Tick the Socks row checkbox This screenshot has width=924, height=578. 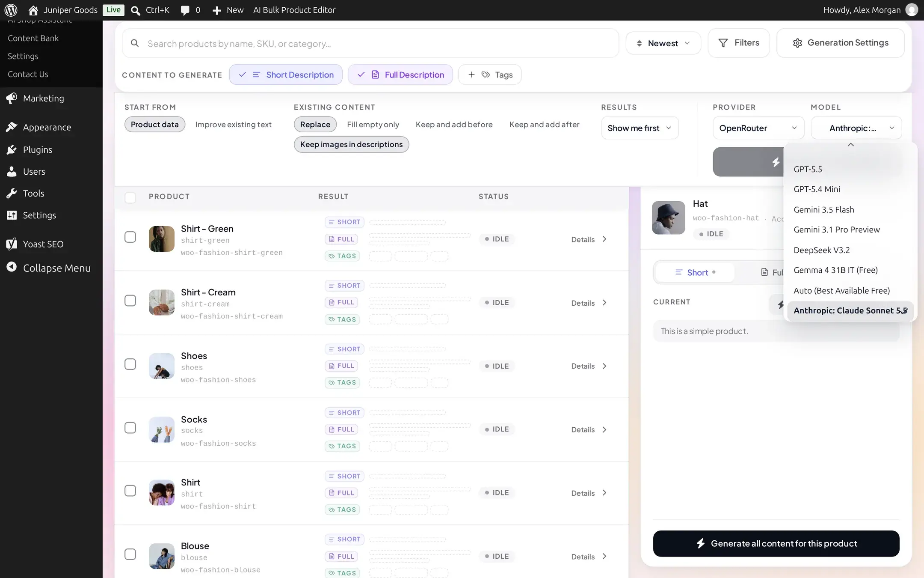[130, 428]
